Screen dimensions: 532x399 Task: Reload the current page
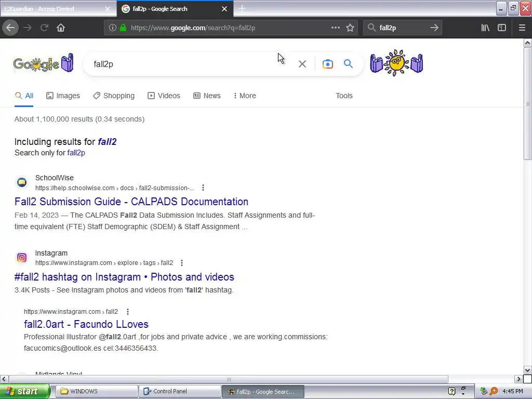44,28
